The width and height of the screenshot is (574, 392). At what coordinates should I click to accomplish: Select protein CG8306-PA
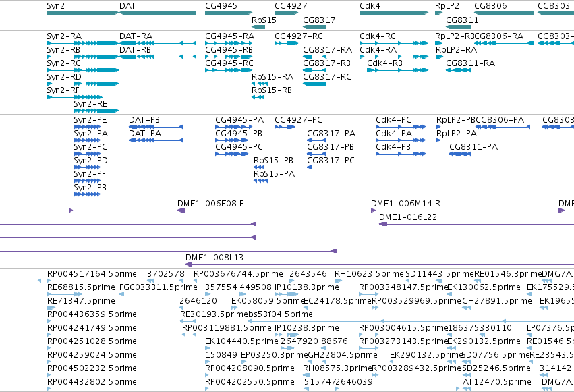pyautogui.click(x=503, y=127)
